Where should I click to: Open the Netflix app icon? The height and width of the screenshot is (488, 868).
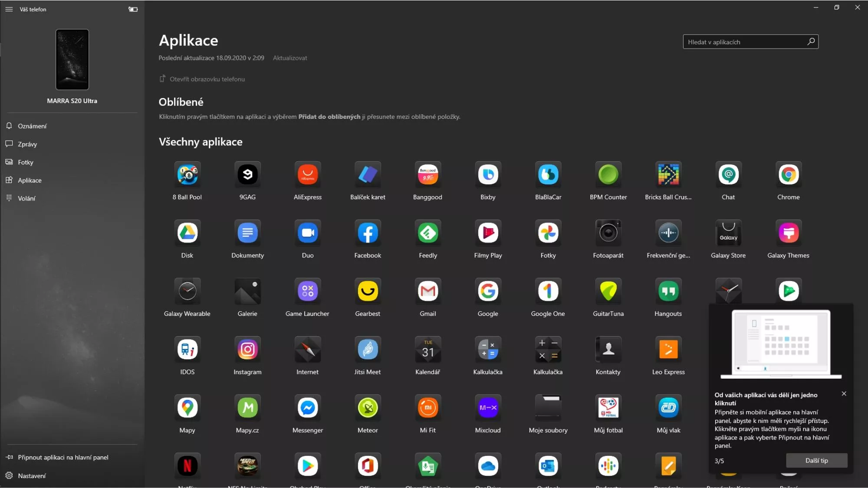click(x=187, y=466)
